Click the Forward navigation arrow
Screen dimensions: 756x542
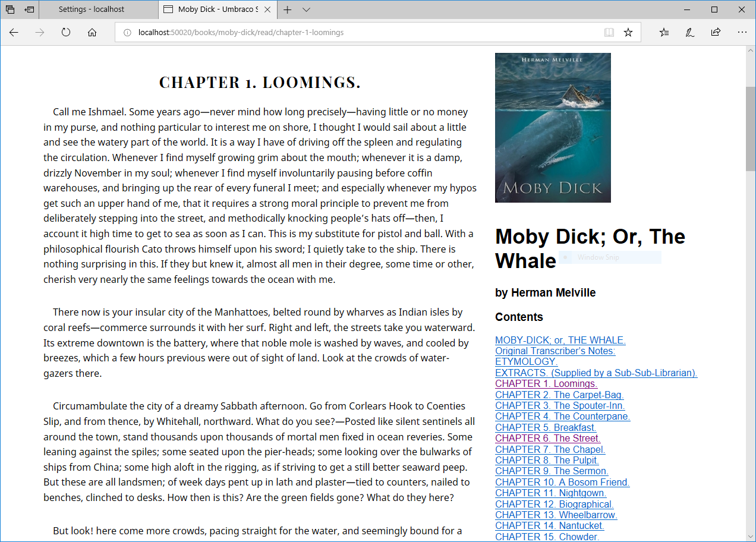pyautogui.click(x=40, y=33)
